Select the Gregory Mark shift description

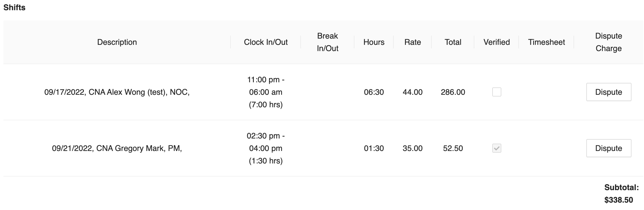click(x=117, y=148)
